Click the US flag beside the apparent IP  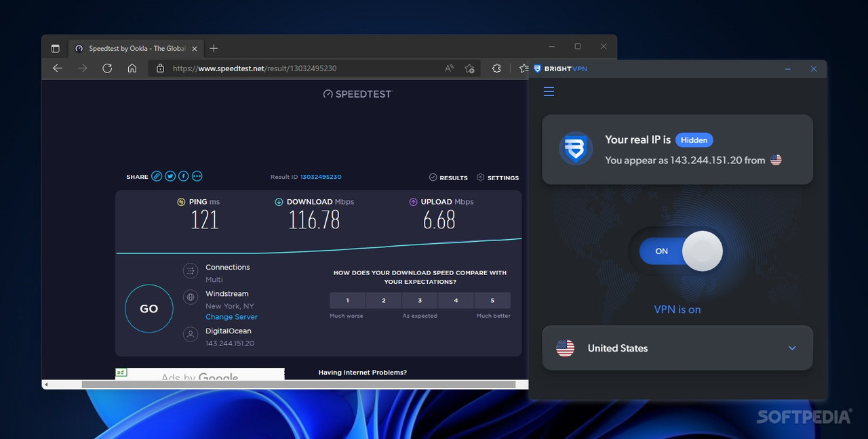click(776, 161)
